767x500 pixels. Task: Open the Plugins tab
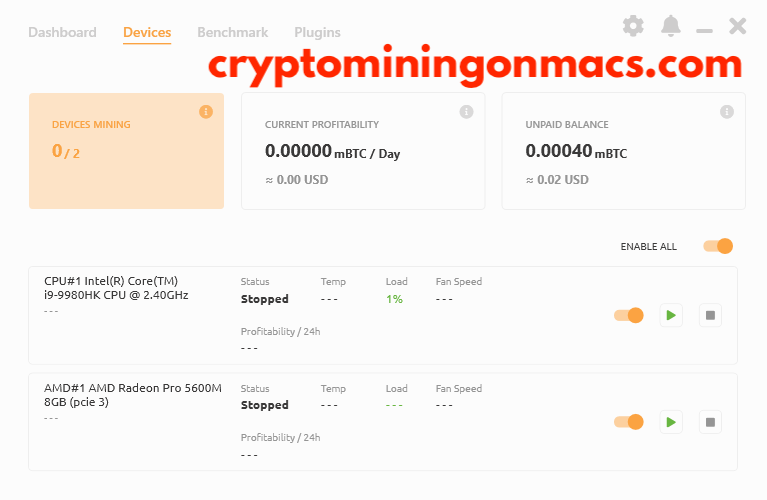(317, 32)
